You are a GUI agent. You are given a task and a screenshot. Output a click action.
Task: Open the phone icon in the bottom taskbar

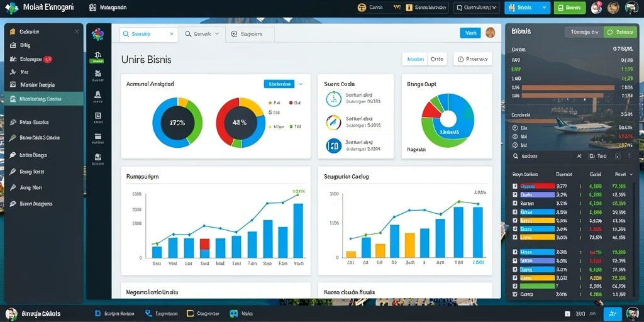[x=148, y=313]
